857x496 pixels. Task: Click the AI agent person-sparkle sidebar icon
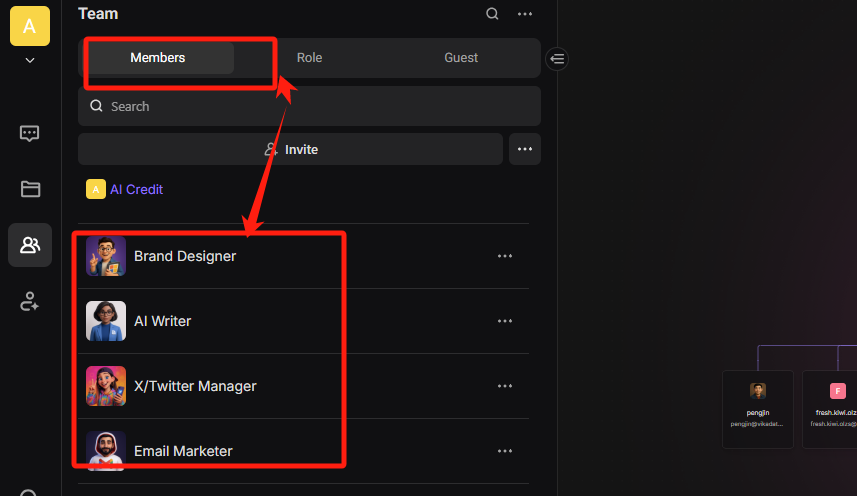point(29,301)
